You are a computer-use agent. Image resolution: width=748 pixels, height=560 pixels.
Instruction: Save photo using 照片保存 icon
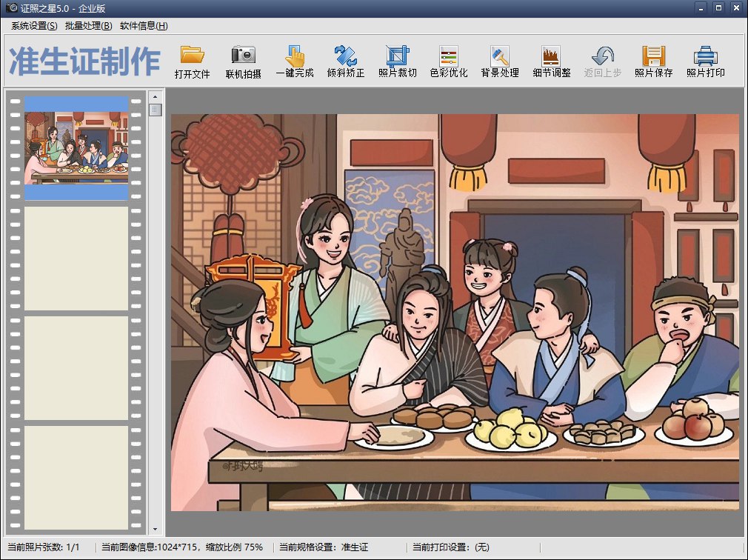pos(653,56)
